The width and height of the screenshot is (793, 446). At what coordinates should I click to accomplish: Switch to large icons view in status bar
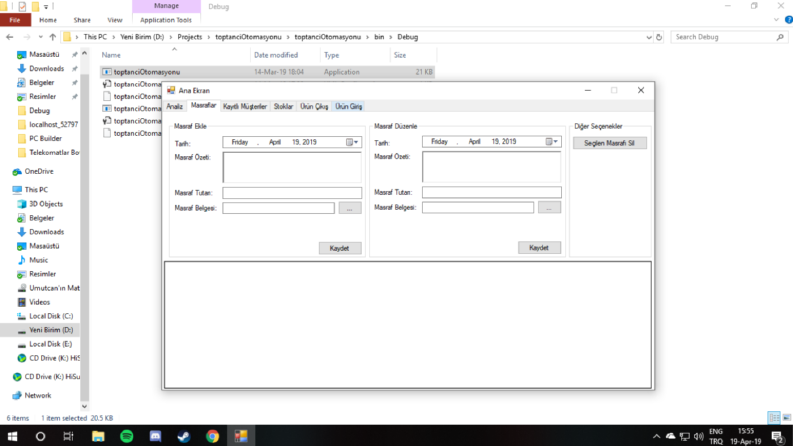pyautogui.click(x=786, y=418)
